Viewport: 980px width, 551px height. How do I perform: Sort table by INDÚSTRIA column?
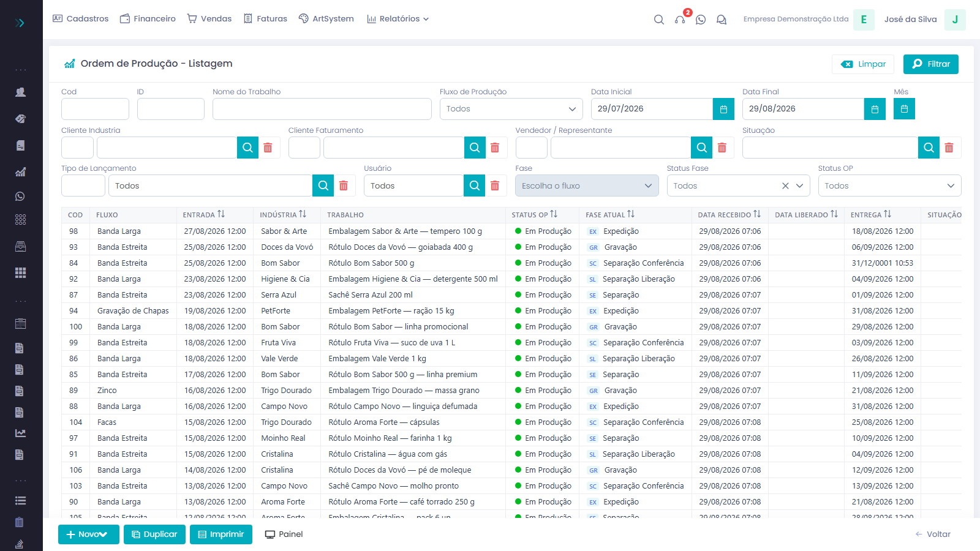(283, 215)
